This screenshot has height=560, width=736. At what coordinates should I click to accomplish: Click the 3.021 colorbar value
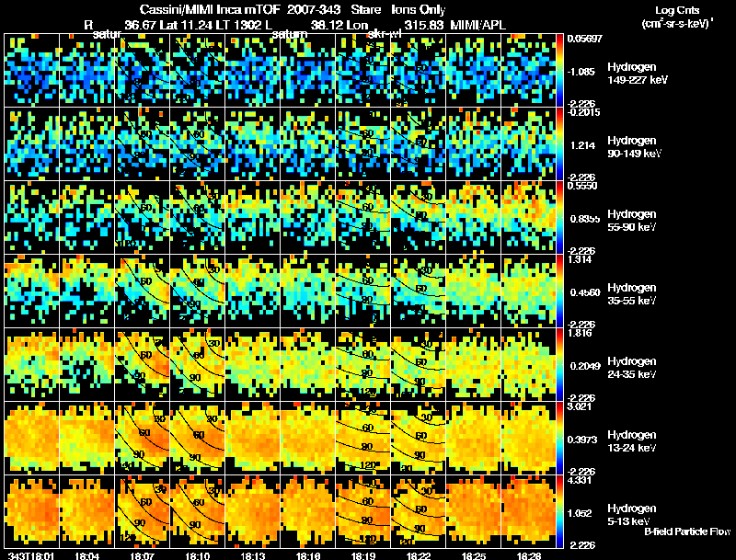click(581, 406)
